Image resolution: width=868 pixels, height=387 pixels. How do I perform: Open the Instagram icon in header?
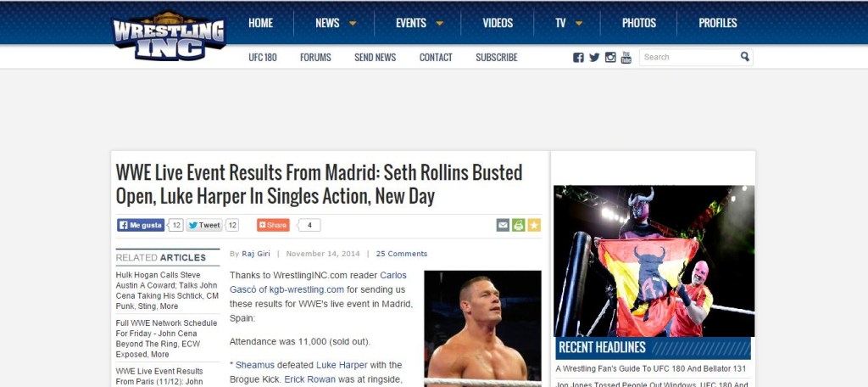(610, 58)
